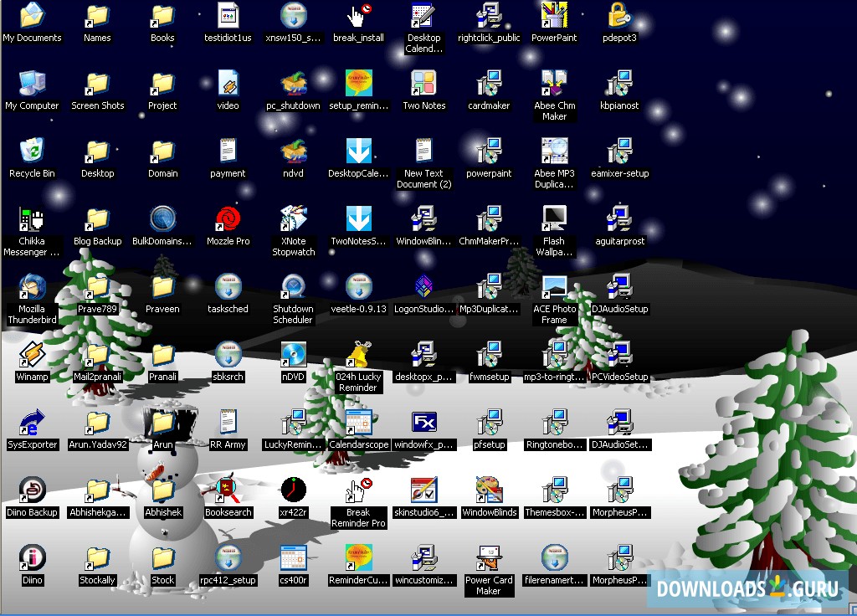Open the Abee Chm Maker shortcut

click(554, 83)
